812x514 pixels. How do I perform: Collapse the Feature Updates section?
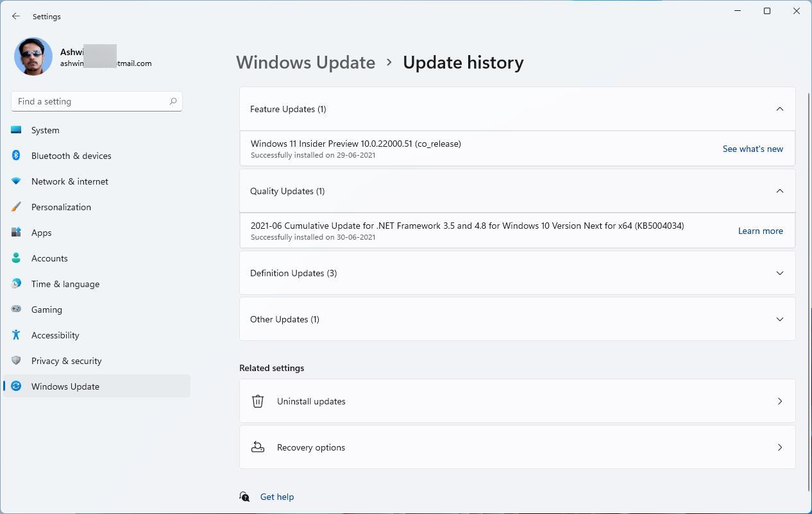point(517,109)
